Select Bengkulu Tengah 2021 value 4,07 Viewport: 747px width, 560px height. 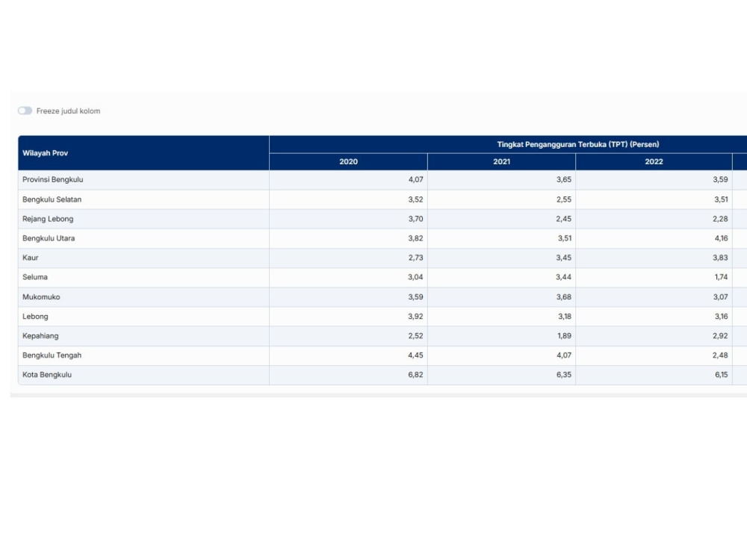pos(563,355)
